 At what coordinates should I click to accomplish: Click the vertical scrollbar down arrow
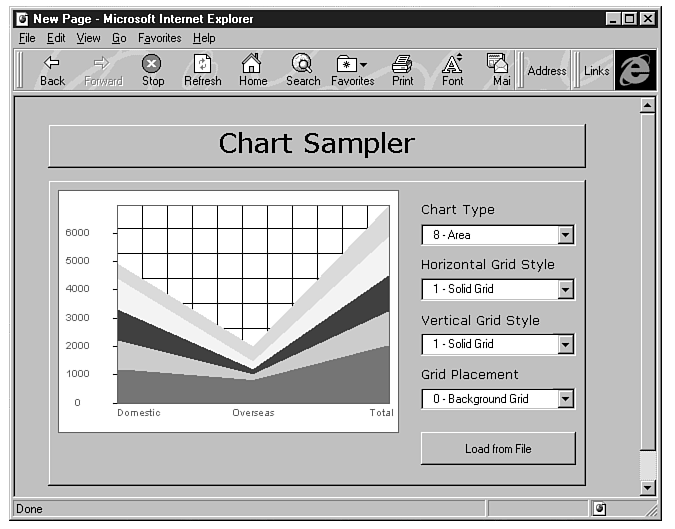coord(647,487)
